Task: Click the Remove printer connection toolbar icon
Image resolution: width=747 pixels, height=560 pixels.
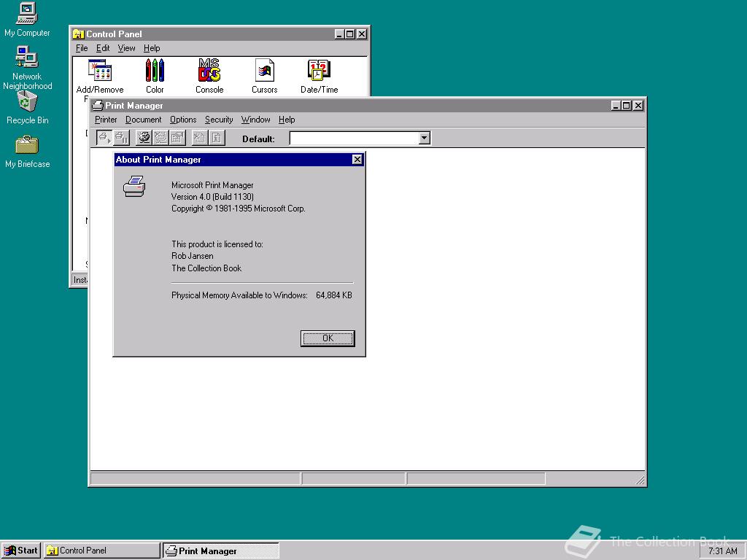Action: (160, 138)
